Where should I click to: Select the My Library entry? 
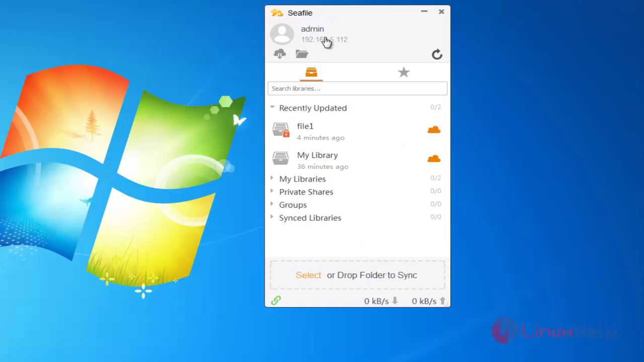tap(357, 160)
